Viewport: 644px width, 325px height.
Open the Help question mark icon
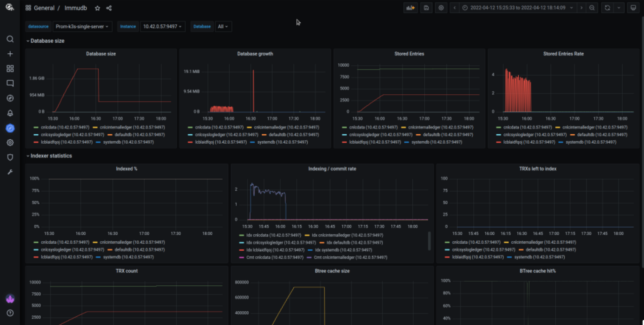(10, 313)
